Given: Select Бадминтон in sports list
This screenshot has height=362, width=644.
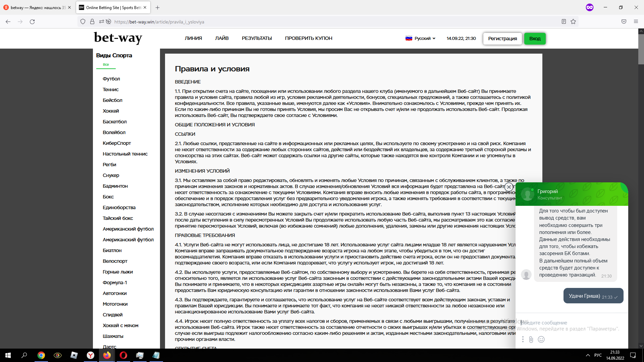Looking at the screenshot, I should pyautogui.click(x=115, y=186).
